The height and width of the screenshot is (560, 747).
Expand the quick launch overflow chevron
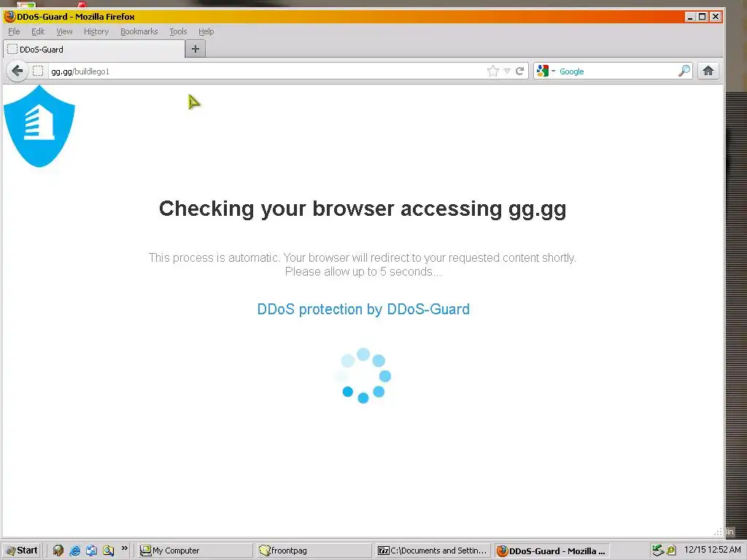(x=125, y=548)
